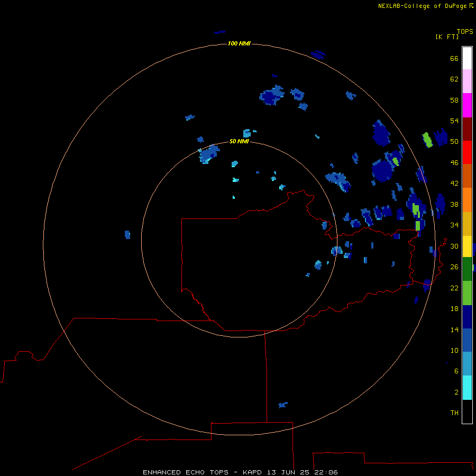476x476 pixels.
Task: Click the yellow 34 kft legend swatch
Action: pos(467,246)
